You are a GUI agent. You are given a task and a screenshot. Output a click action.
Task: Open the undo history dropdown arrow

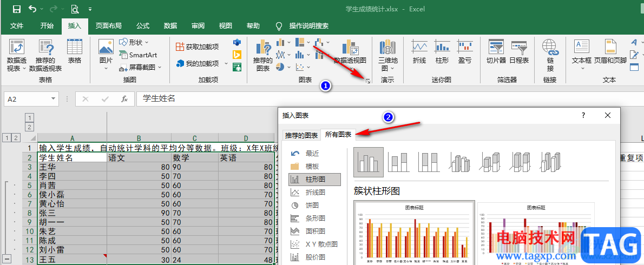42,9
